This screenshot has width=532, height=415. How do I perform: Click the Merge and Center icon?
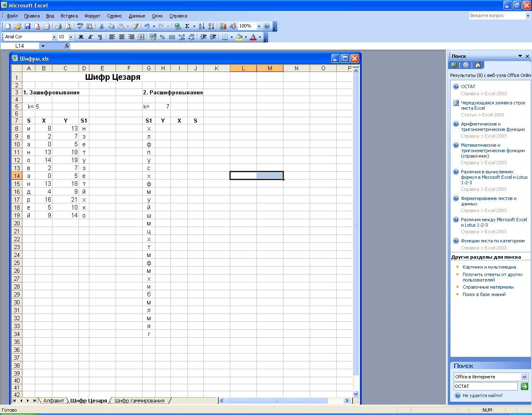(x=141, y=37)
